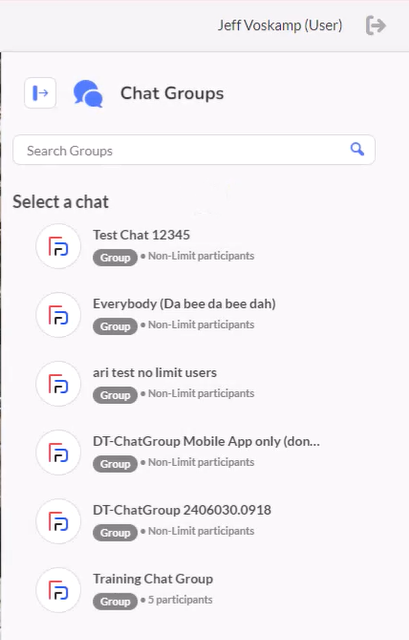Click the blue chat bubbles icon
This screenshot has width=409, height=640.
[x=88, y=93]
